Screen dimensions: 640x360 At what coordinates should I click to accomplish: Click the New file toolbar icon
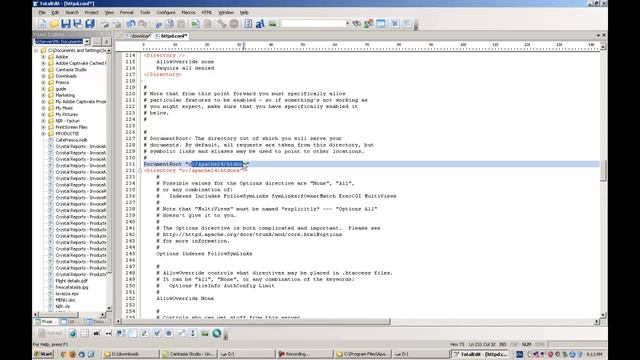coord(42,24)
